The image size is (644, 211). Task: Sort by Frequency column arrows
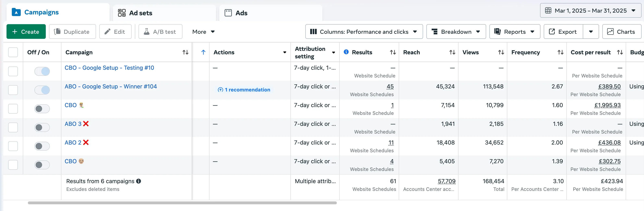(x=560, y=52)
